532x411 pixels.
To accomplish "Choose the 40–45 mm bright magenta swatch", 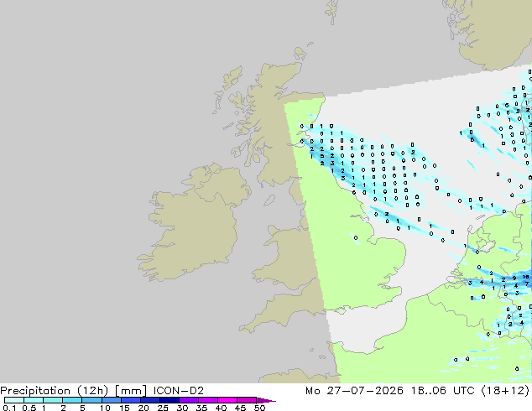I will click(227, 400).
